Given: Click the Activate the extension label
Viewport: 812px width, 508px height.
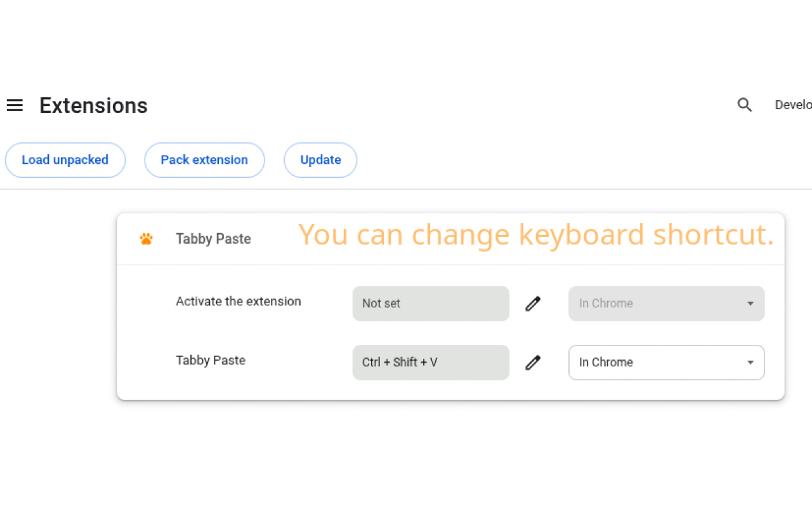Looking at the screenshot, I should (x=239, y=302).
